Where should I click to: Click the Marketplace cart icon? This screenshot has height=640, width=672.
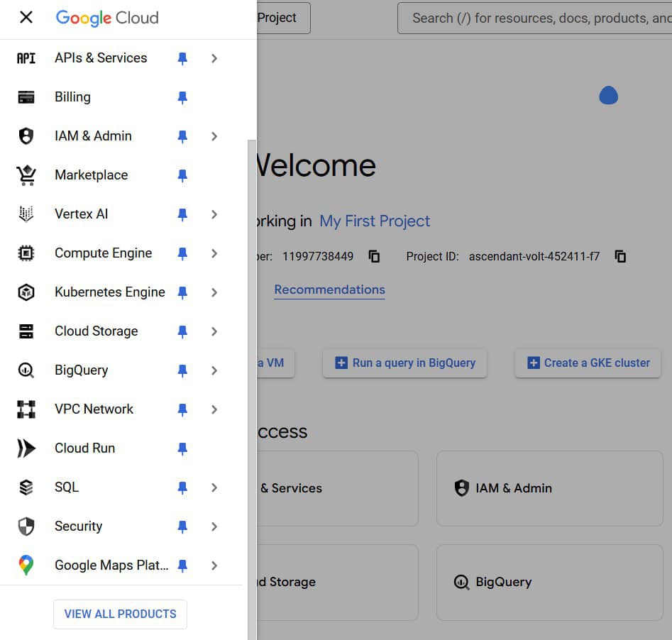click(26, 175)
